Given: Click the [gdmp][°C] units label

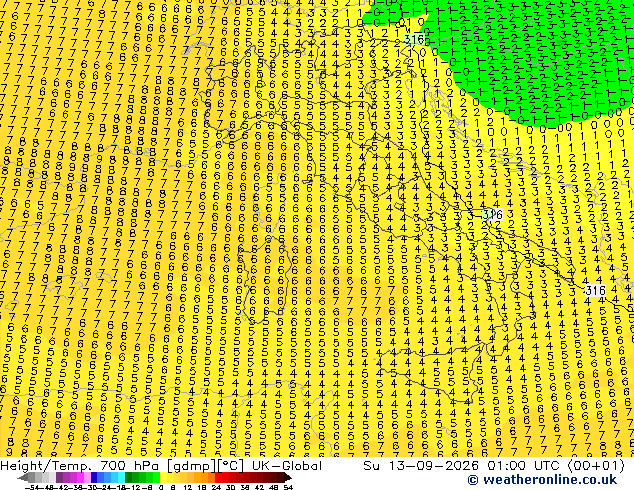Looking at the screenshot, I should (204, 466).
